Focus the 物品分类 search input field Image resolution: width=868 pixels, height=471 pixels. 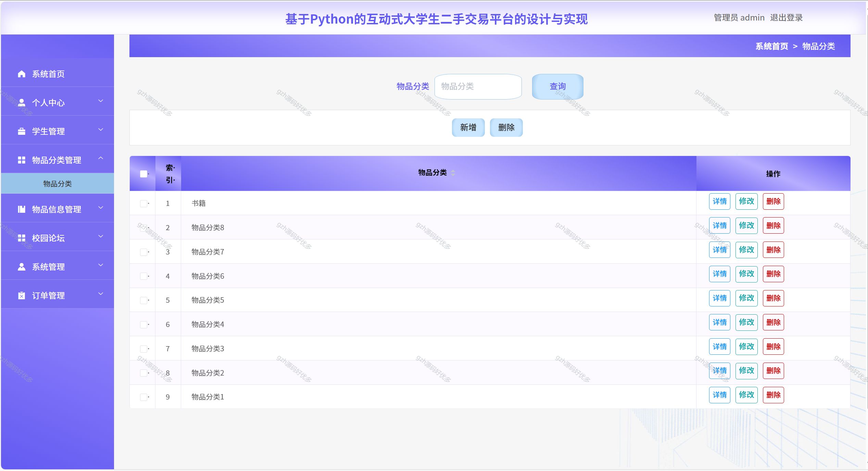click(x=478, y=87)
